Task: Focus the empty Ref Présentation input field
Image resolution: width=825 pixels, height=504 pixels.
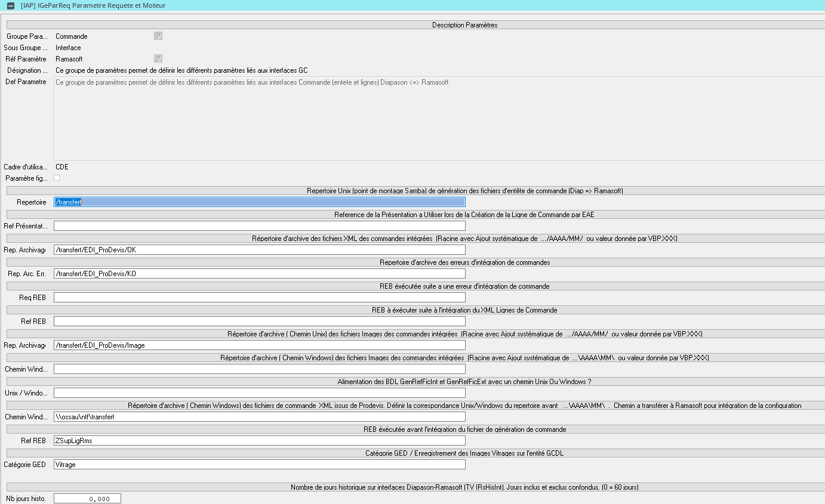Action: click(x=259, y=226)
